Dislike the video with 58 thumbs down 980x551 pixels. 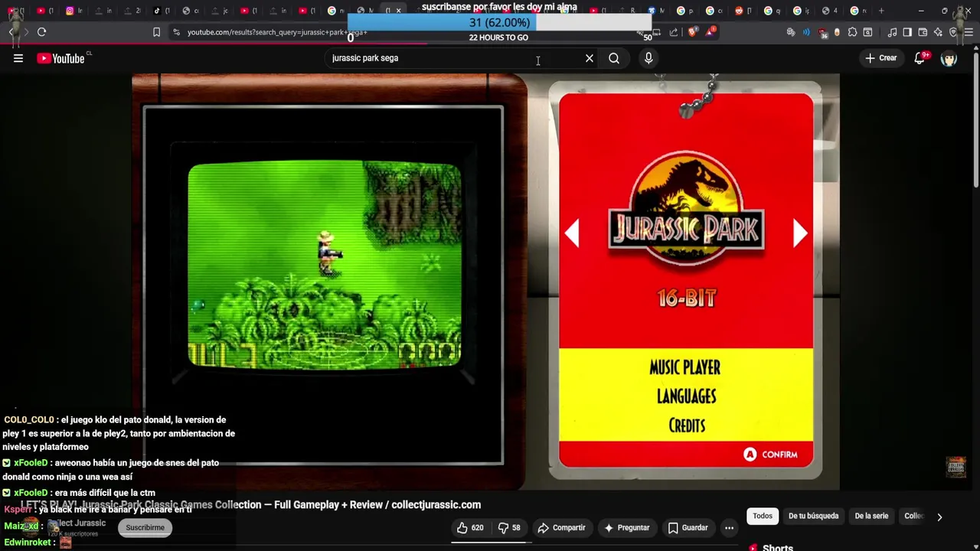509,527
